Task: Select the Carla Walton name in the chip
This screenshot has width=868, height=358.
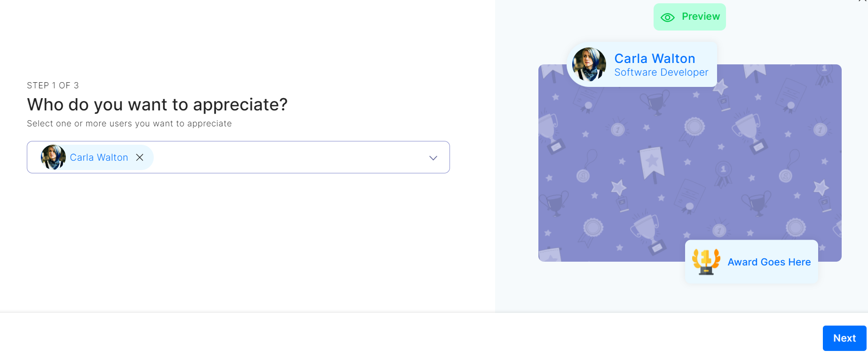Action: [99, 157]
